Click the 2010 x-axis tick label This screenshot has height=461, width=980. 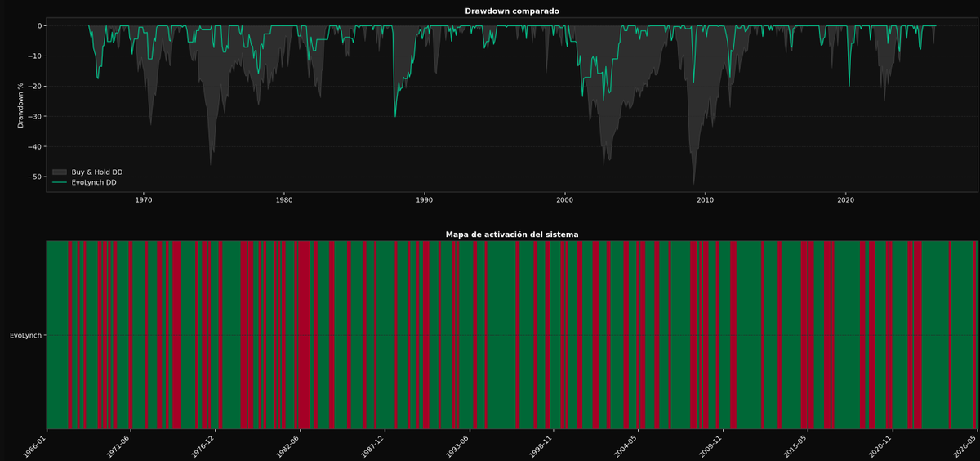click(706, 199)
